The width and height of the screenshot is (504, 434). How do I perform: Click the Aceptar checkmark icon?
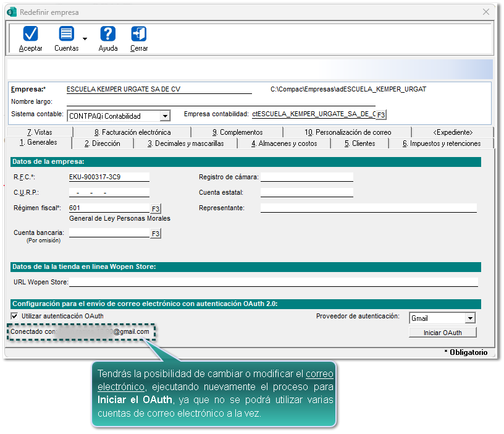[x=30, y=35]
